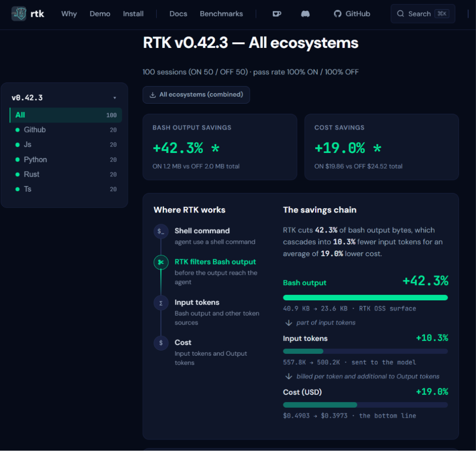Click the 'RTK filters Bash output' step title
476x451 pixels.
(x=215, y=262)
